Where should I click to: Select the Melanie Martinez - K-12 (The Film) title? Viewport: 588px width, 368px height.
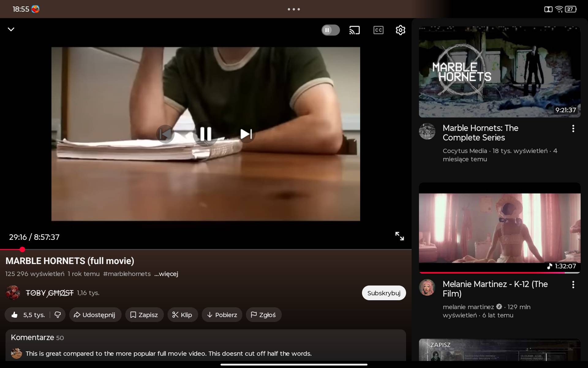pyautogui.click(x=495, y=289)
